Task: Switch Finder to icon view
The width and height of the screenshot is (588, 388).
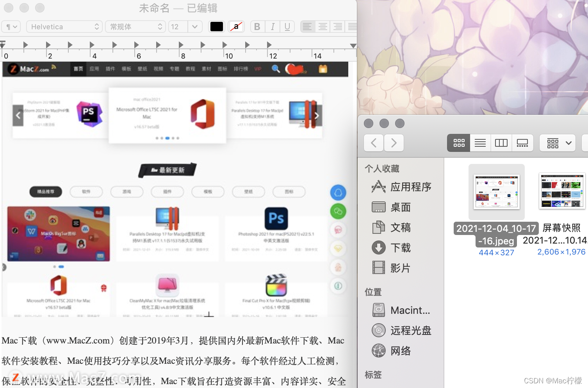Action: click(459, 143)
